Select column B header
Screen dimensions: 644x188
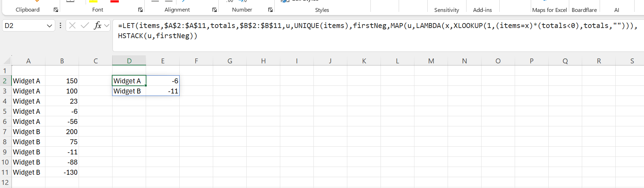[x=62, y=61]
